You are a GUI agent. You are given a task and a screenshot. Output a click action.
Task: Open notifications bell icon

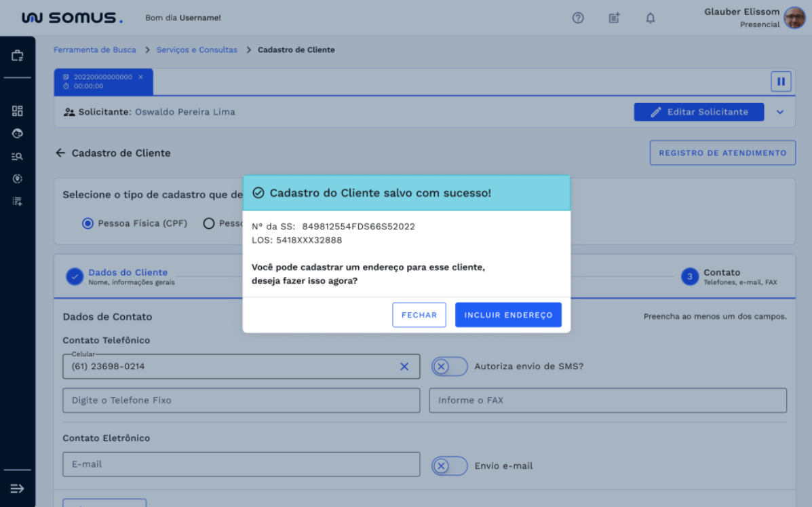[x=650, y=18]
